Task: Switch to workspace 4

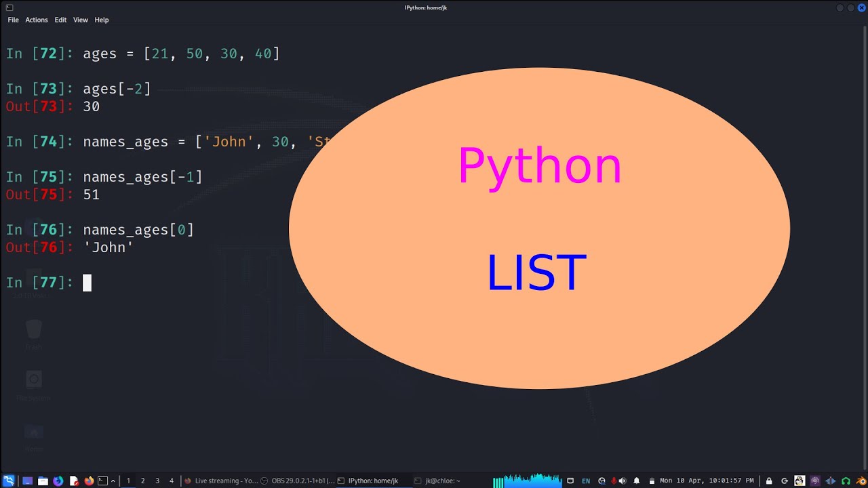Action: click(x=172, y=481)
